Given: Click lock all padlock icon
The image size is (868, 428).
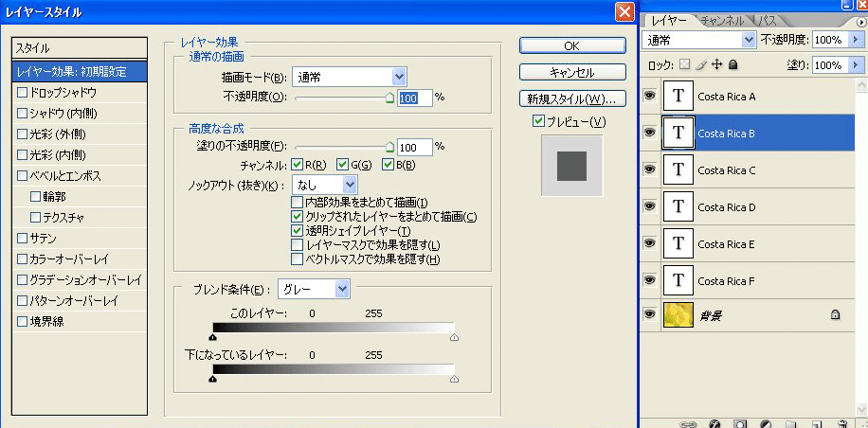Looking at the screenshot, I should pos(732,65).
